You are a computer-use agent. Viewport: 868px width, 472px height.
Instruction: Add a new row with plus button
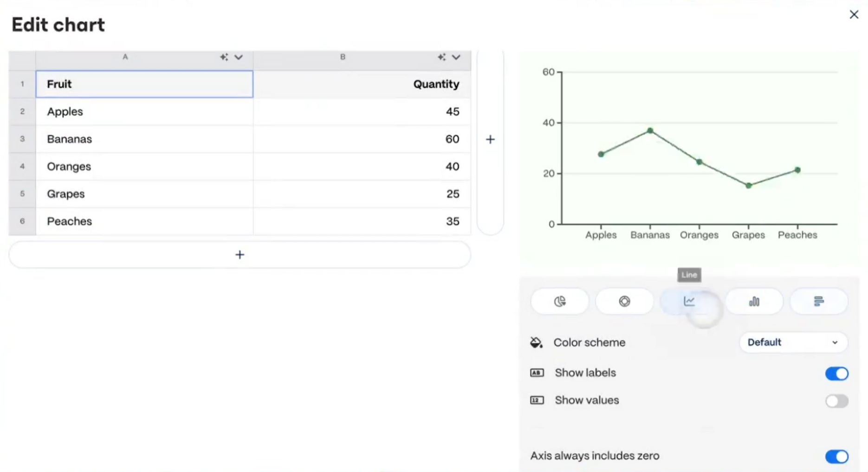pos(240,255)
